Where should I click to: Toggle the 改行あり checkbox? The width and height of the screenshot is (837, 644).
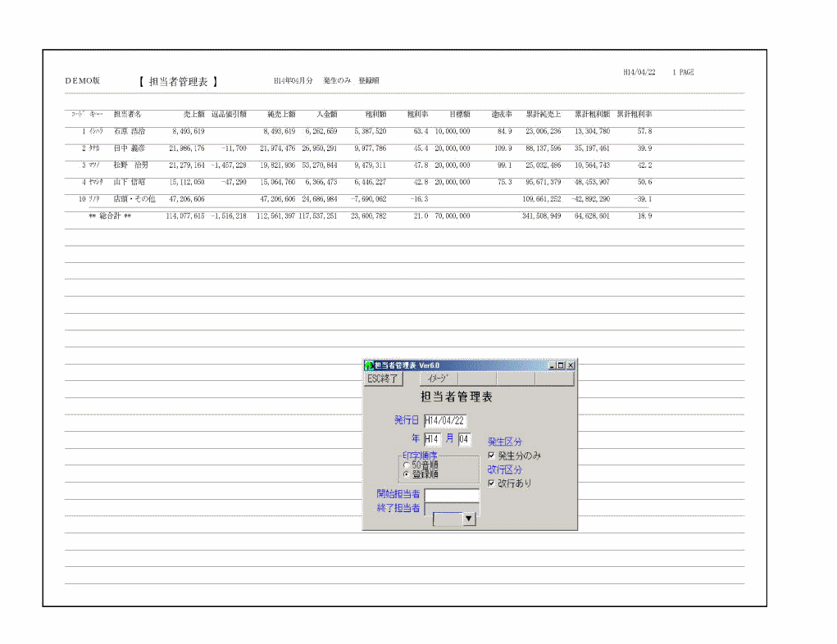click(x=492, y=483)
